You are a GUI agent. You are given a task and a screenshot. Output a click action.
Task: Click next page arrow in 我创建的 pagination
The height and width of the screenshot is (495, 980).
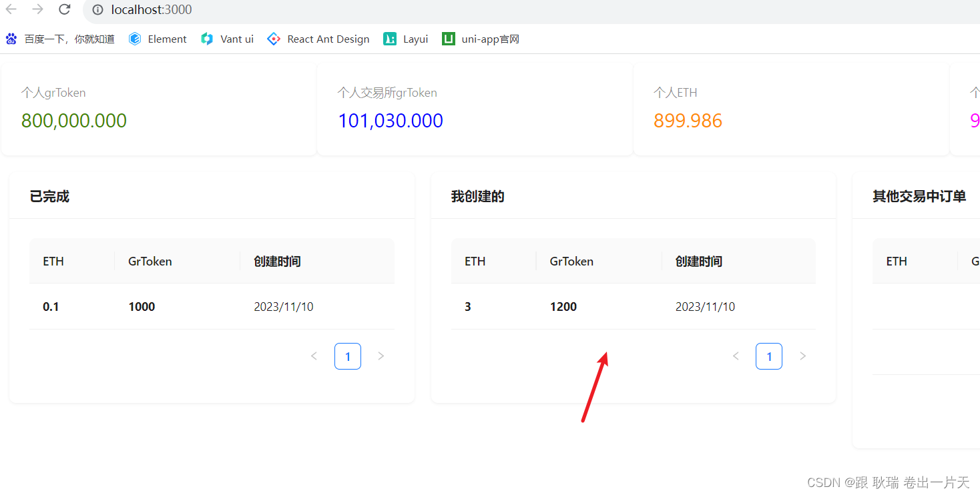click(803, 356)
